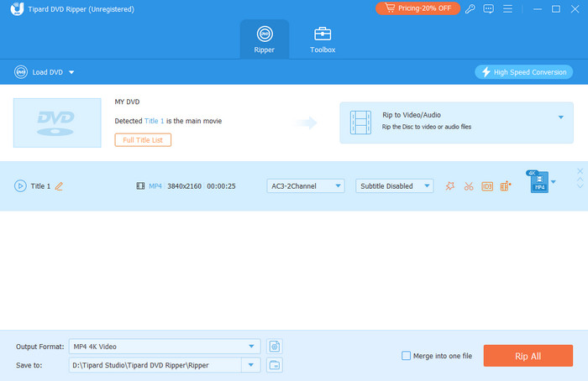Expand the Load DVD dropdown arrow
Image resolution: width=588 pixels, height=381 pixels.
pyautogui.click(x=71, y=72)
